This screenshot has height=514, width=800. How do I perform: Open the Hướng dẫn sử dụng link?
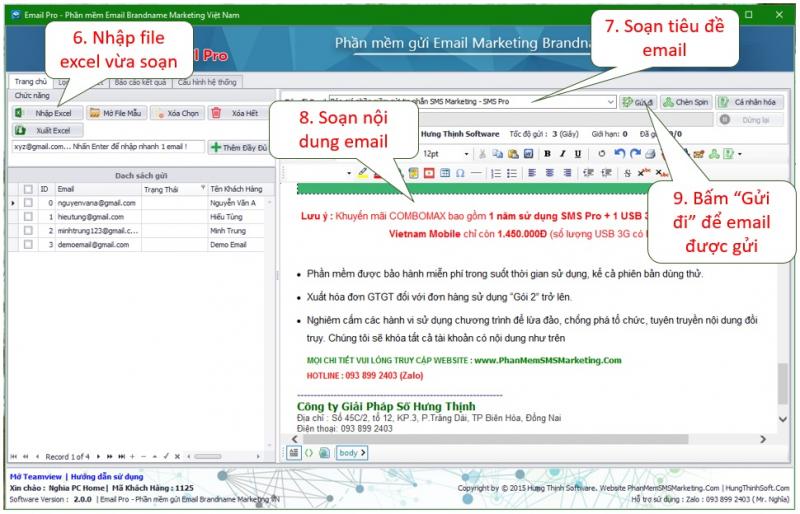coord(107,477)
